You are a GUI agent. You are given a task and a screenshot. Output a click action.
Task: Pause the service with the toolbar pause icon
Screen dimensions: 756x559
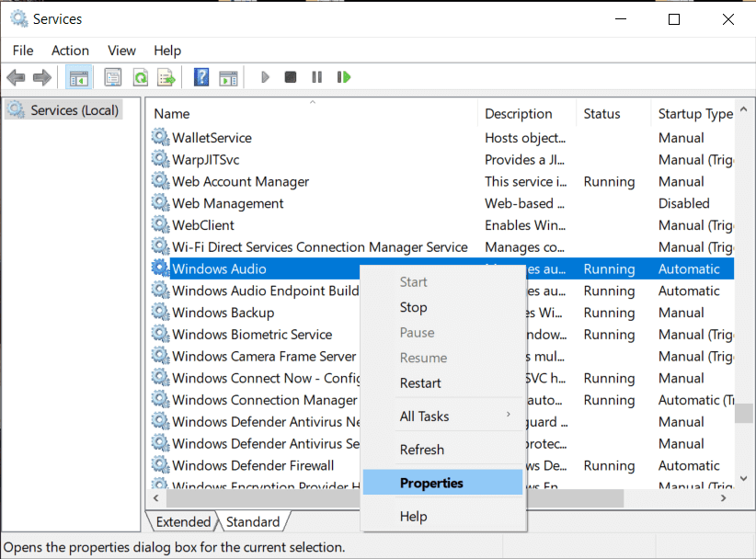[x=315, y=76]
